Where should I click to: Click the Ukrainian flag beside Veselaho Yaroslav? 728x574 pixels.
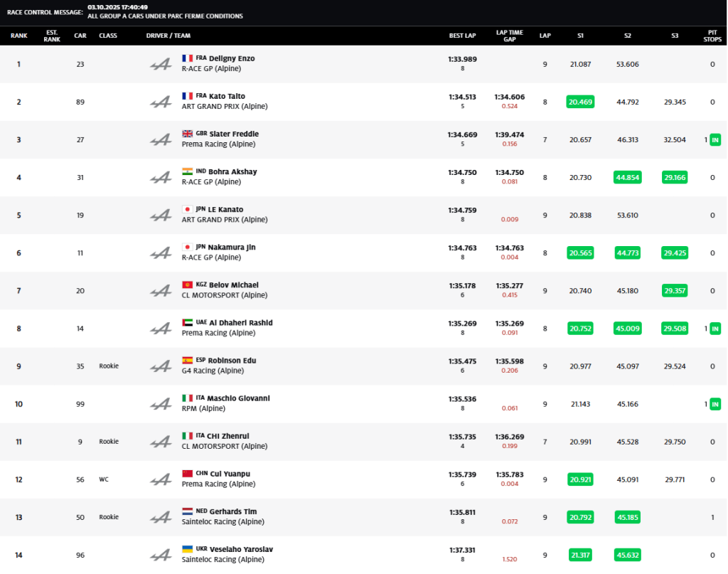187,549
